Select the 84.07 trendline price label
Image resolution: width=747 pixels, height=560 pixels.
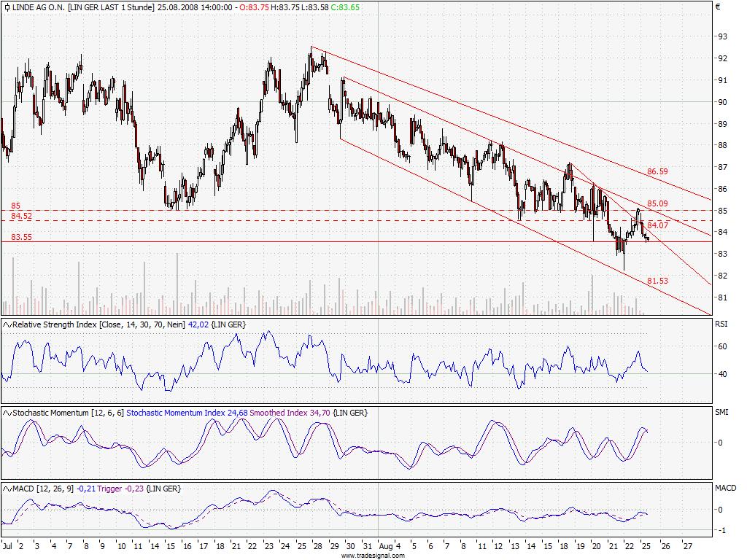click(x=657, y=226)
